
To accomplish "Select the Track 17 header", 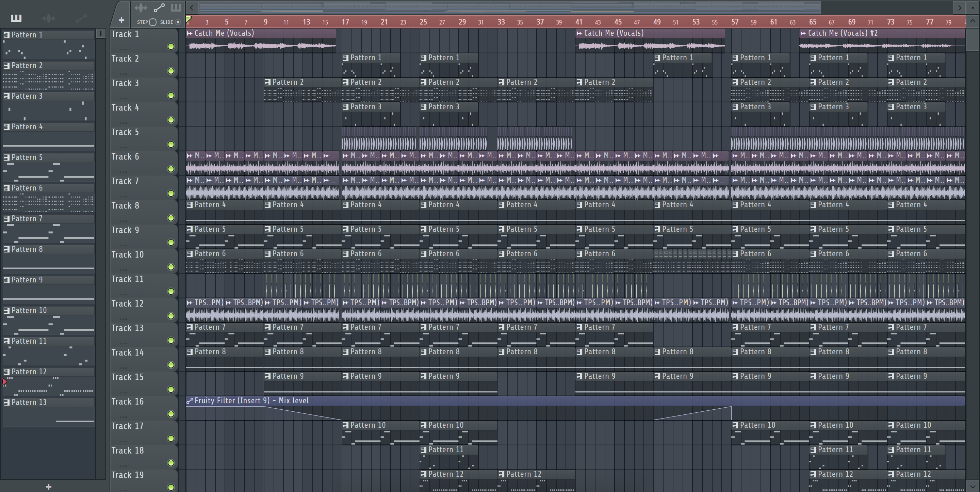I will pos(144,433).
